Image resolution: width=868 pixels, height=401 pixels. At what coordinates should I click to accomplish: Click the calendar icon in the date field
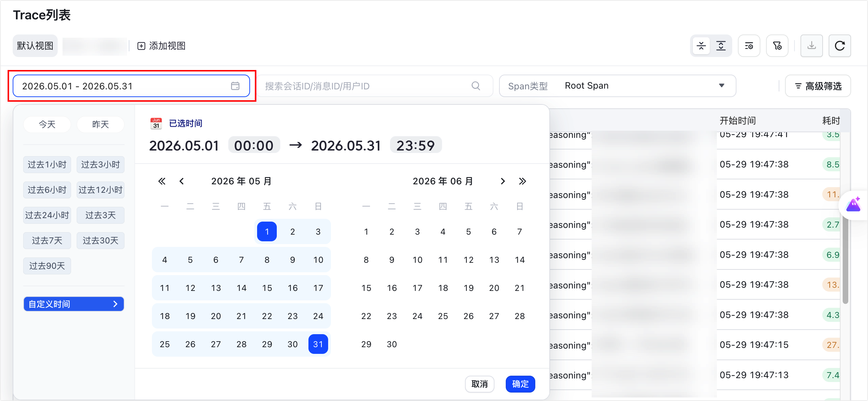(x=235, y=86)
